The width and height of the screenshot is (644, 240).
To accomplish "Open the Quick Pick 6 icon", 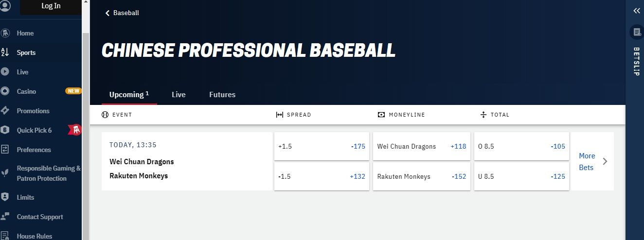I will tap(5, 130).
